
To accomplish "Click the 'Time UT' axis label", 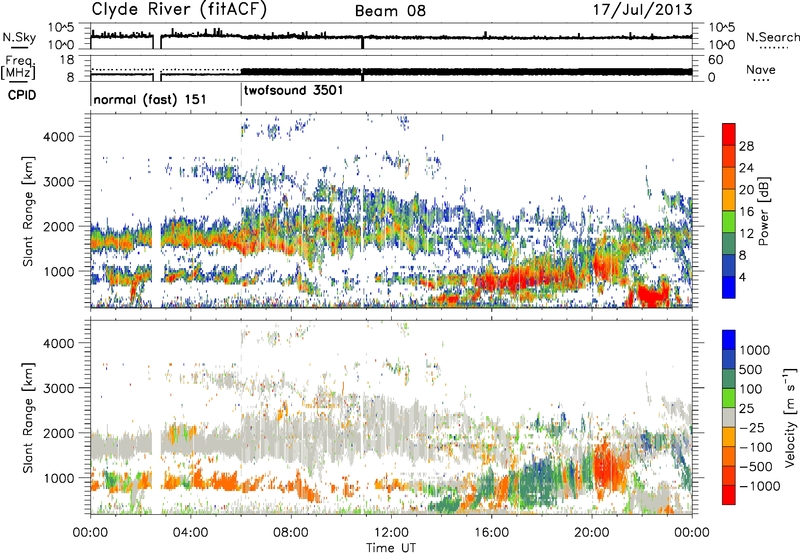I will 391,547.
